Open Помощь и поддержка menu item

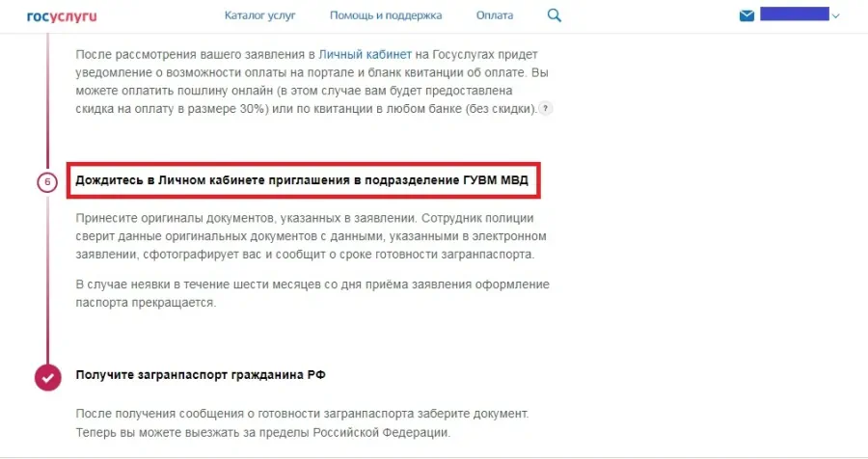[x=386, y=15]
